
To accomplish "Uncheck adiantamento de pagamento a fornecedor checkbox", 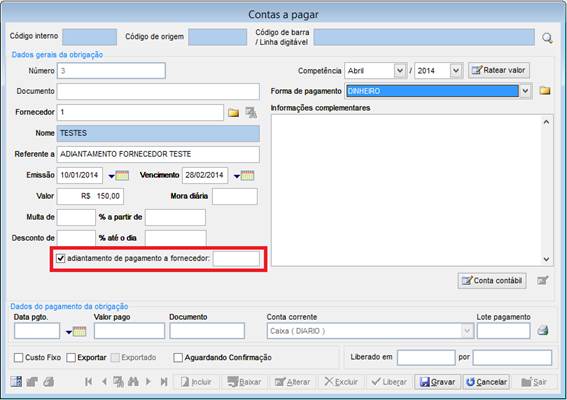I will (60, 259).
